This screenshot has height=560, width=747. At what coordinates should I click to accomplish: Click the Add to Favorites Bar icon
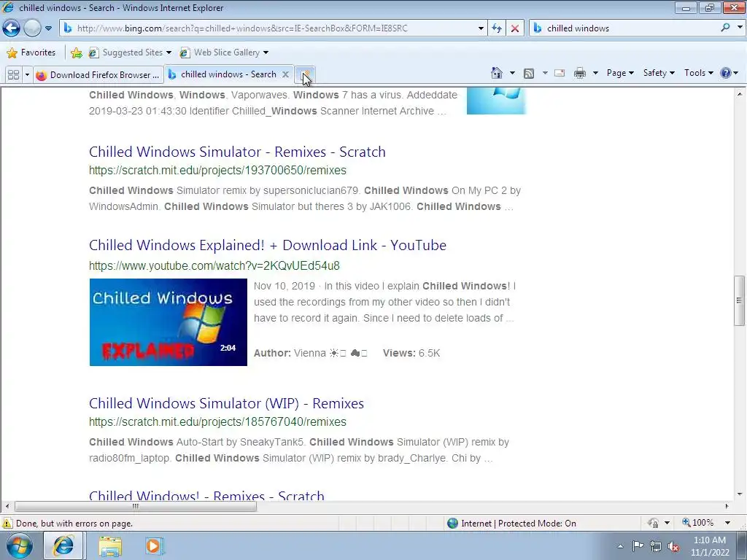(76, 52)
